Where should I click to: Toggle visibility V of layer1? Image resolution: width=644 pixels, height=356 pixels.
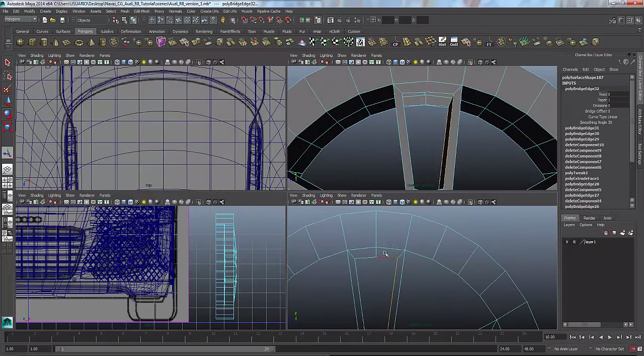point(567,242)
